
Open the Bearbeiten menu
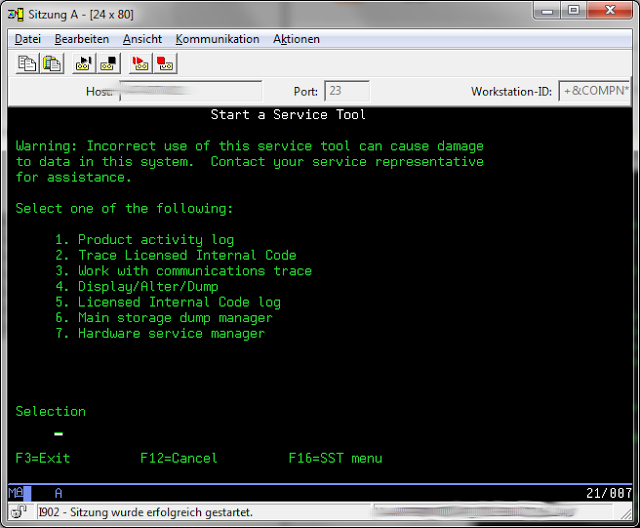[x=82, y=39]
